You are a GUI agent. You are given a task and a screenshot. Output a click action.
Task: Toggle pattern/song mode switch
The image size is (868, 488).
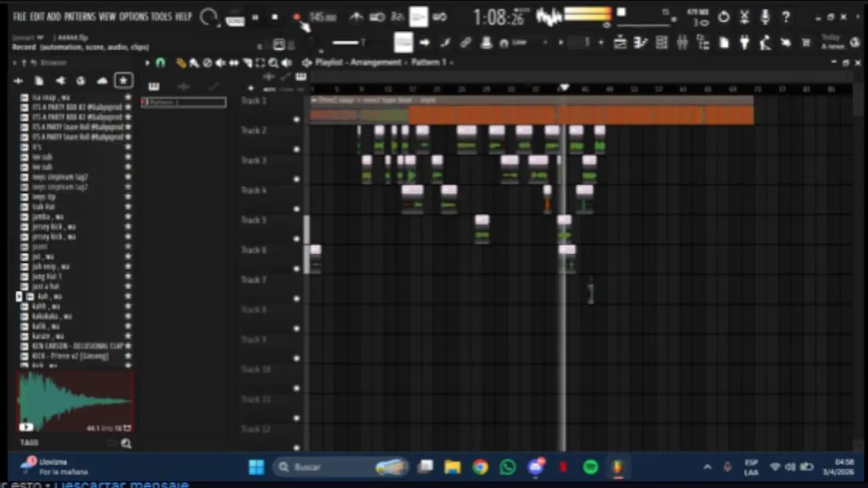tap(235, 20)
